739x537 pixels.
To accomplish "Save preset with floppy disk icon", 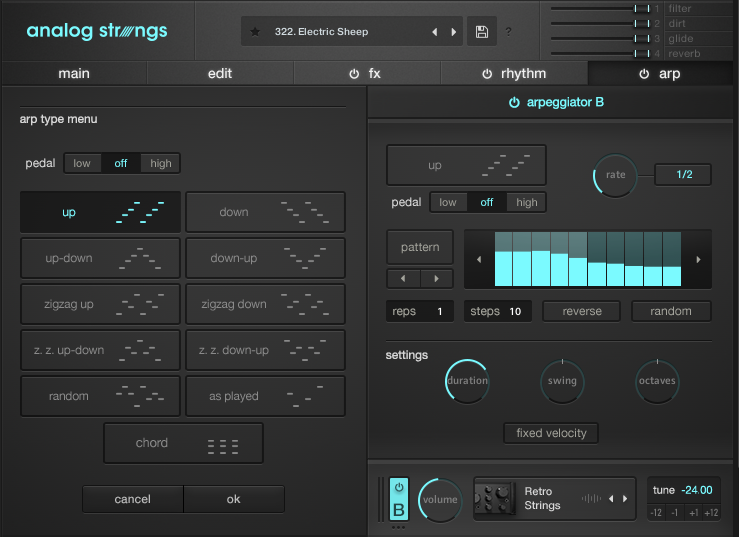I will tap(482, 32).
